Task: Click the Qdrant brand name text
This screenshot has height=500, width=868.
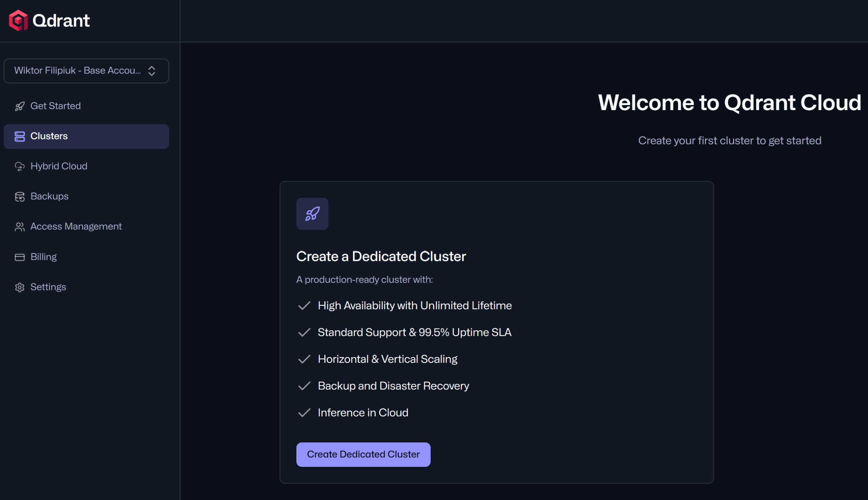Action: (61, 21)
